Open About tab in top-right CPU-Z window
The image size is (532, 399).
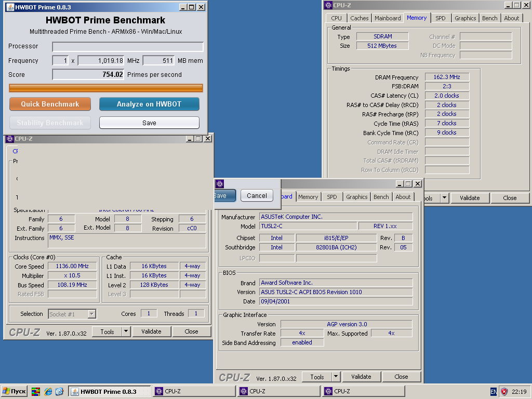(x=511, y=18)
